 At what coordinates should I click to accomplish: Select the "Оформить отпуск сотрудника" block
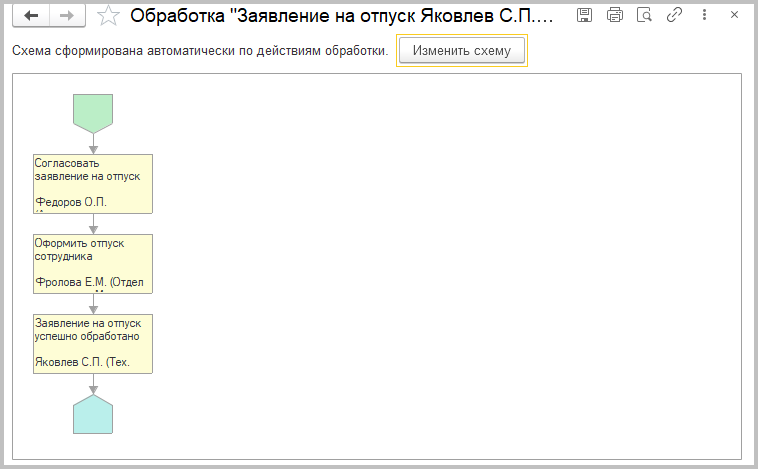coord(93,251)
